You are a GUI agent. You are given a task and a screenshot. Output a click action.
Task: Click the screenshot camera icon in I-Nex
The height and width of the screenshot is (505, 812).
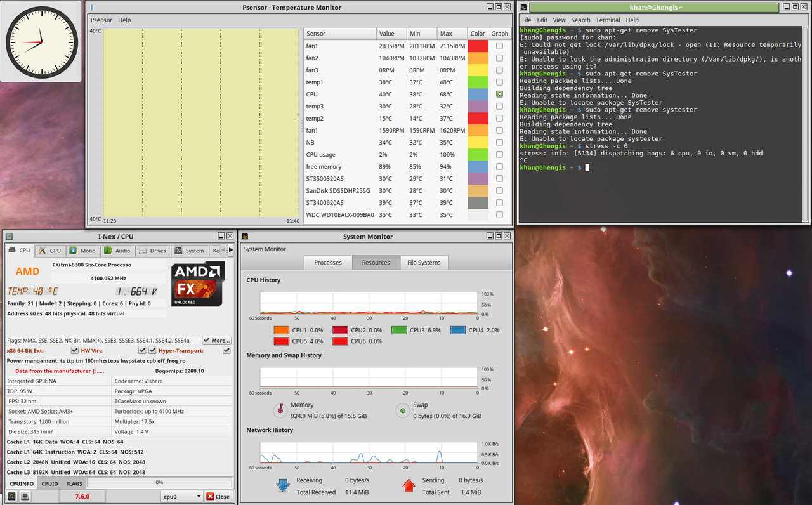[x=11, y=496]
